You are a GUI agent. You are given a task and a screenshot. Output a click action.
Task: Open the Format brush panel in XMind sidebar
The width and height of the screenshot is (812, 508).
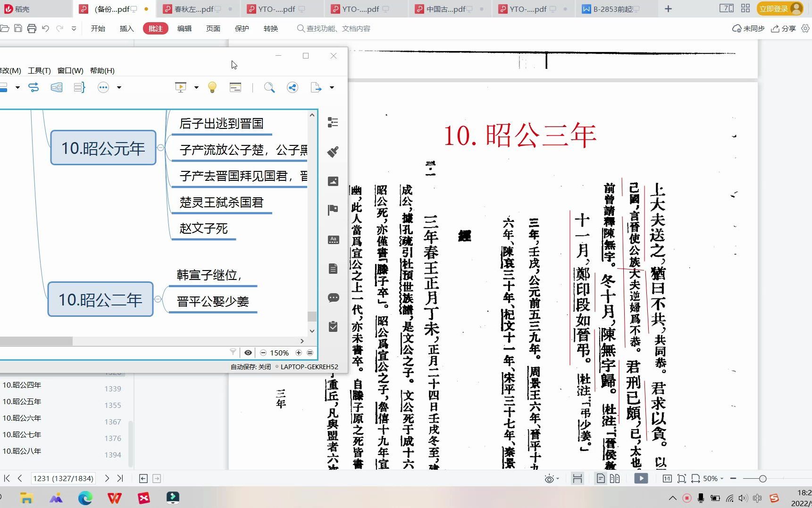coord(333,152)
